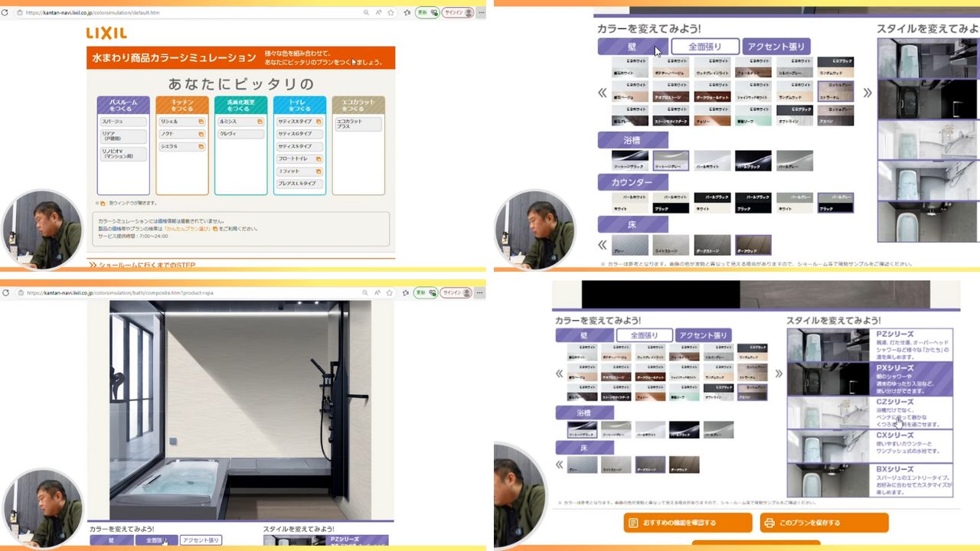Screen dimensions: 980x551
Task: Open スパージュ under バスルームをつくる
Action: pyautogui.click(x=122, y=122)
